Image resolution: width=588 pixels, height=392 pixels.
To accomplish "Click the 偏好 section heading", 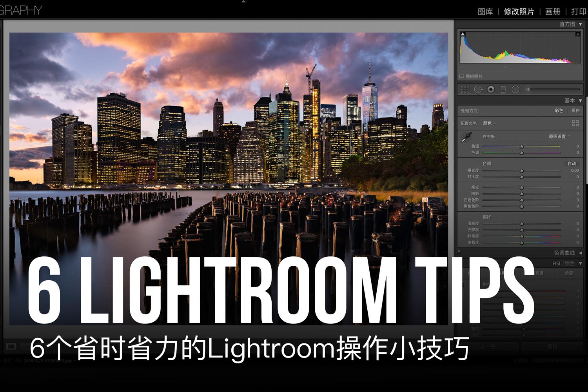I will click(487, 217).
